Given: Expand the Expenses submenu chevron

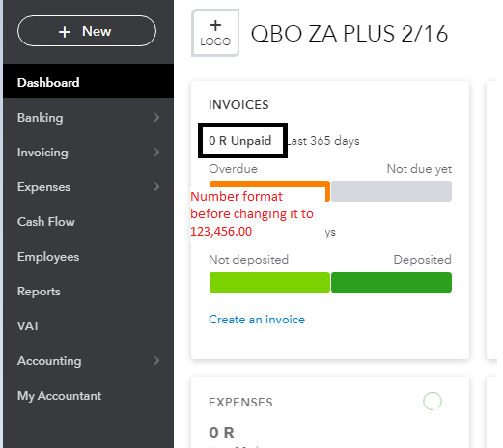Looking at the screenshot, I should coord(156,187).
